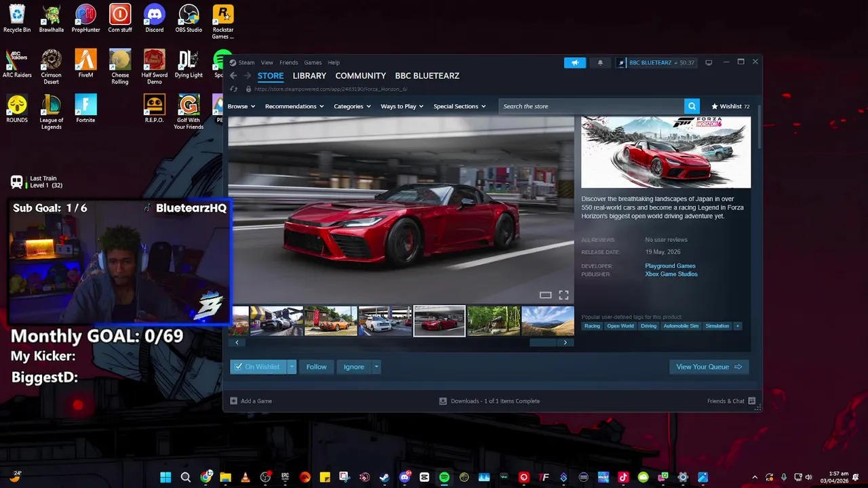
Task: Open the Crimson Desert desktop shortcut
Action: [52, 66]
